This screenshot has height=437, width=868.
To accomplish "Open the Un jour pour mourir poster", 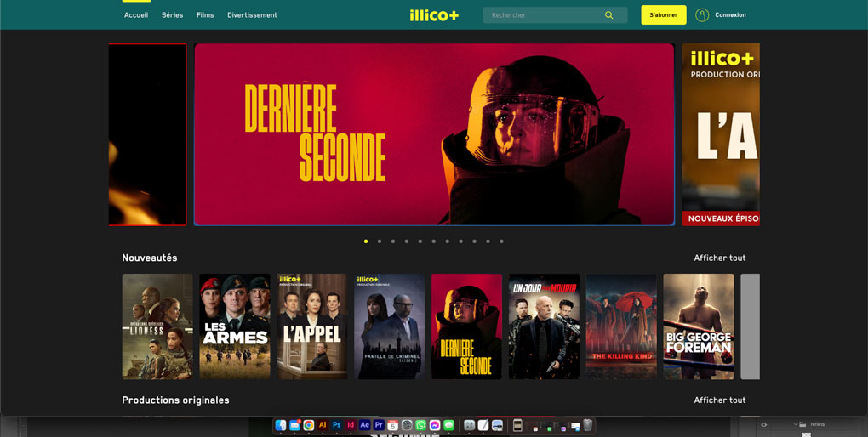I will point(544,326).
